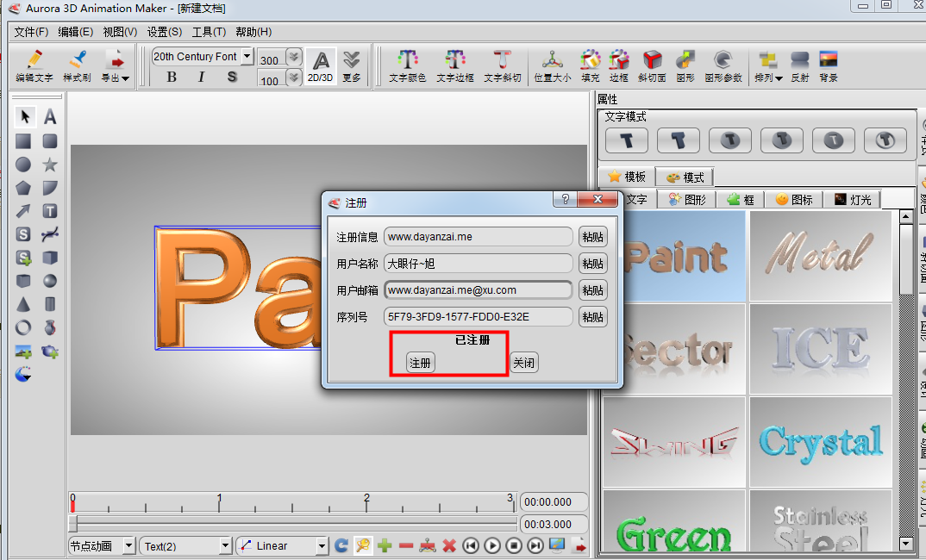This screenshot has height=560, width=926.
Task: Select the arrow selection tool
Action: (x=24, y=117)
